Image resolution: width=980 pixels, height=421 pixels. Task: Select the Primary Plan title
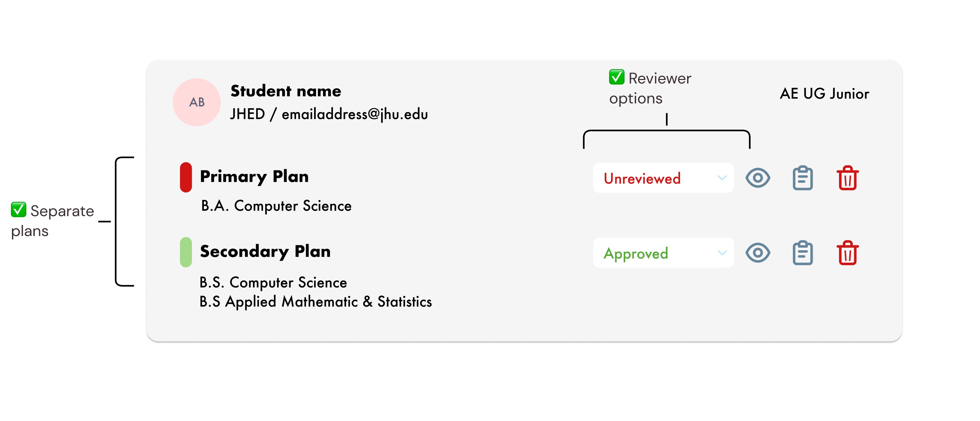pyautogui.click(x=254, y=177)
